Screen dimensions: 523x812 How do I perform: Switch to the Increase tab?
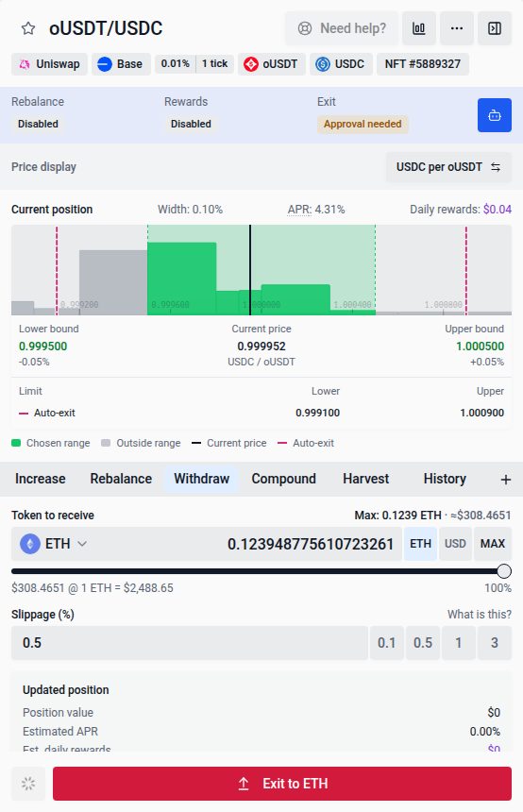pyautogui.click(x=41, y=479)
